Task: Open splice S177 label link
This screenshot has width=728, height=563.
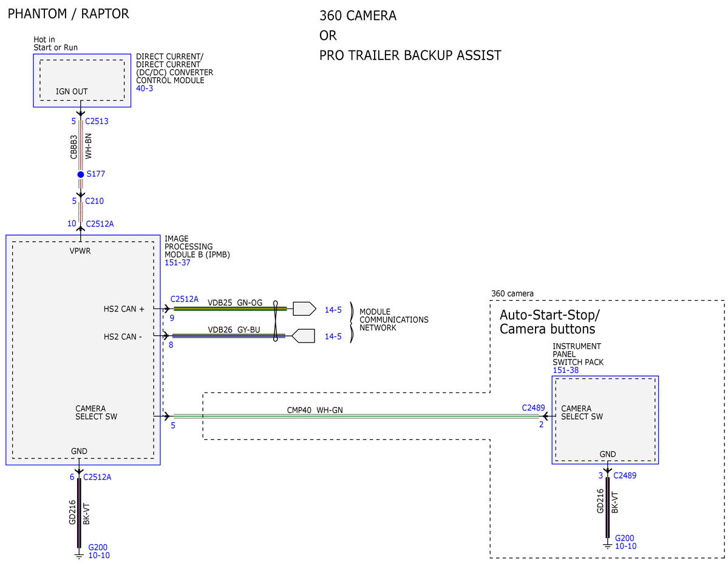Action: 96,174
